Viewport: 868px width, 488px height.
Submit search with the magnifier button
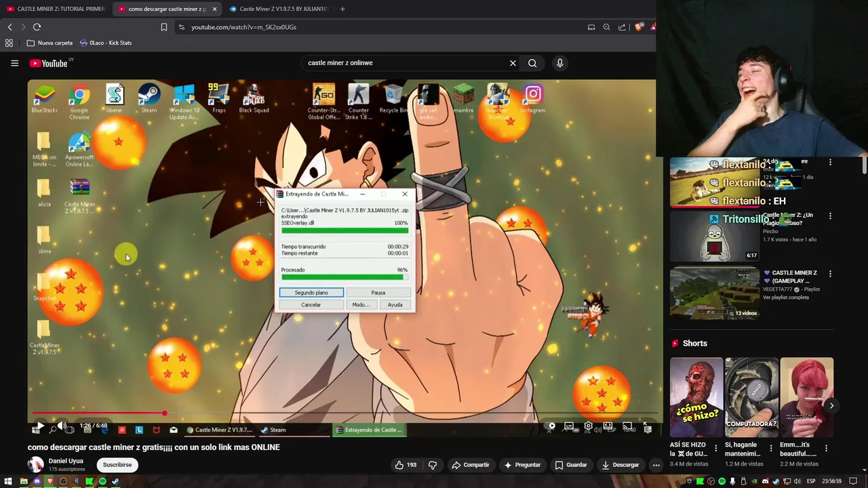(532, 63)
